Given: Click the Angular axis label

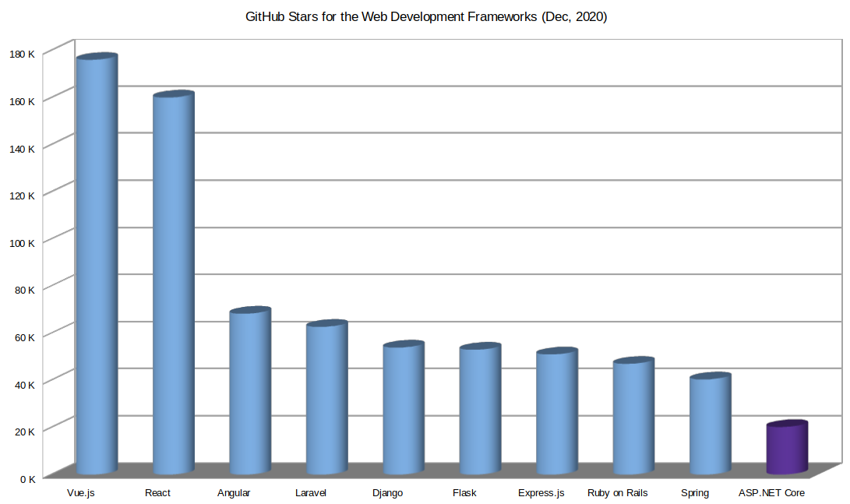Looking at the screenshot, I should point(234,493).
